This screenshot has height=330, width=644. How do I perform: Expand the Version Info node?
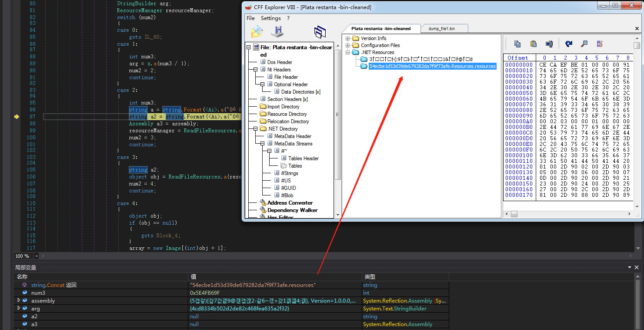[348, 38]
